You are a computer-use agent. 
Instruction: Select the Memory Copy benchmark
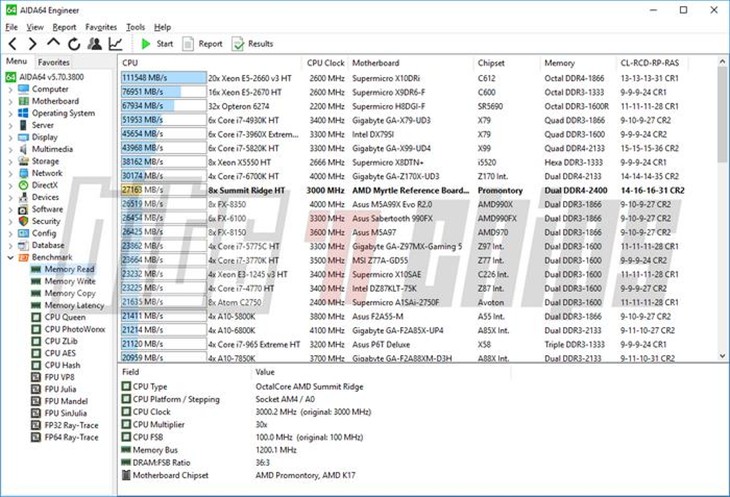coord(70,293)
